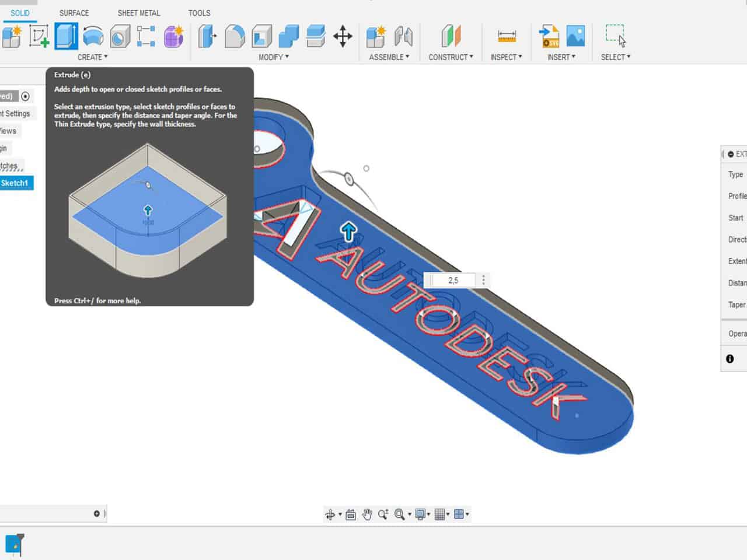The width and height of the screenshot is (747, 560).
Task: Select the Revolve tool
Action: coord(93,36)
